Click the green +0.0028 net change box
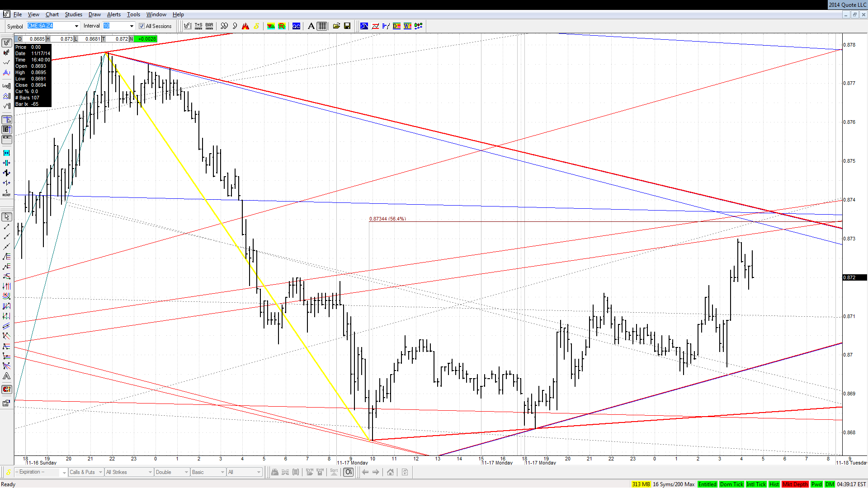 point(146,39)
